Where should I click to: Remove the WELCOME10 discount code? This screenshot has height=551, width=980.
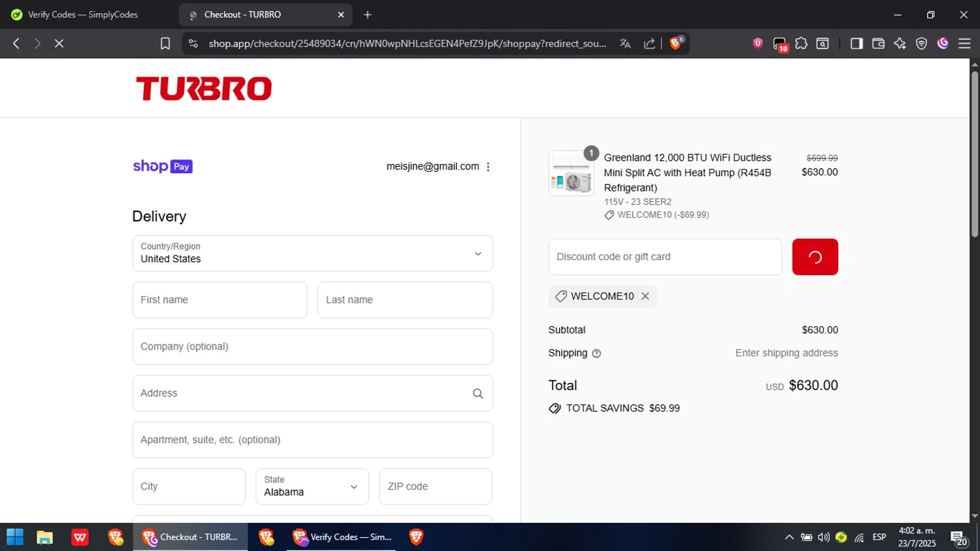[x=645, y=296]
